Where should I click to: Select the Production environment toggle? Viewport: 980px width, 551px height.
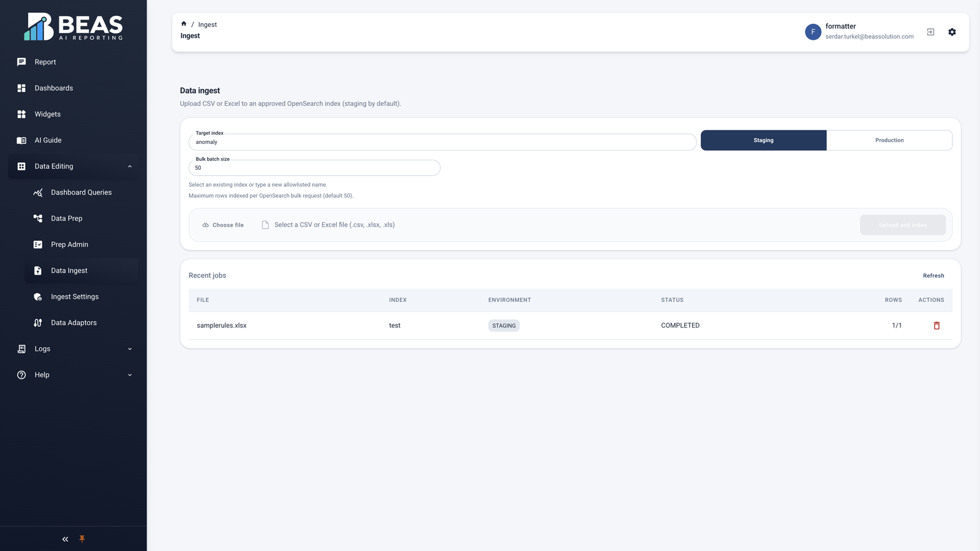(889, 140)
